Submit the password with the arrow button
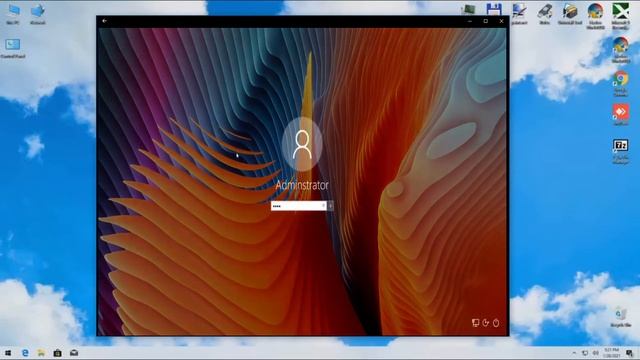This screenshot has height=360, width=640. [330, 206]
